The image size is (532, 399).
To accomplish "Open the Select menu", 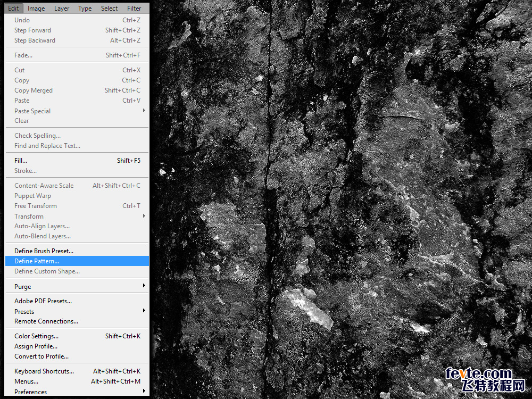I will coord(109,9).
